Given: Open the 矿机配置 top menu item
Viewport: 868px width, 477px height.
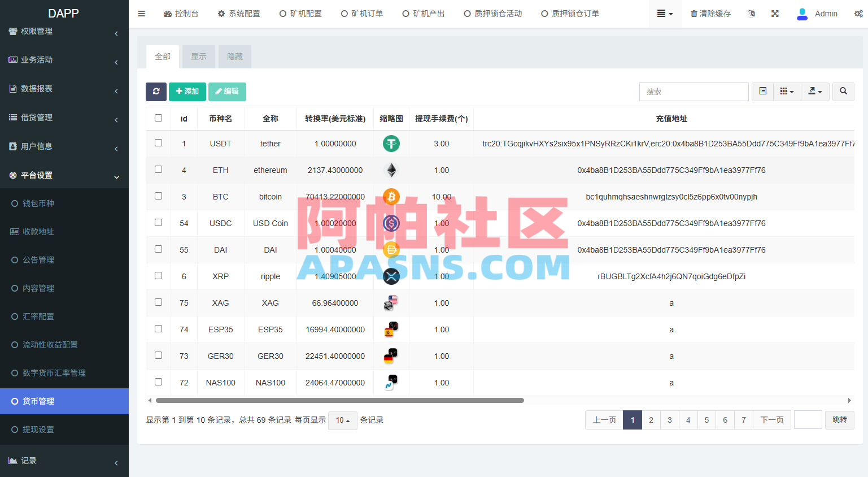Looking at the screenshot, I should point(300,14).
